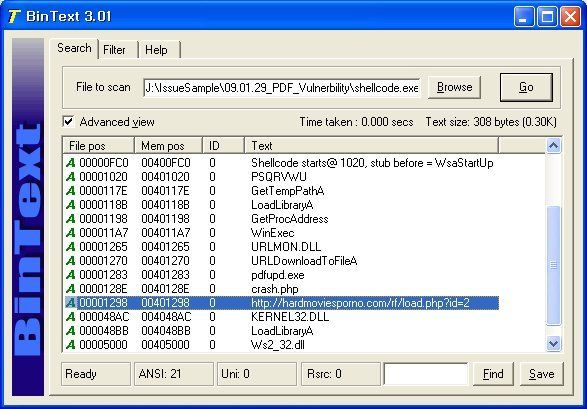This screenshot has height=409, width=587.
Task: Click the A icon in highlighted row 00001298
Action: point(70,303)
